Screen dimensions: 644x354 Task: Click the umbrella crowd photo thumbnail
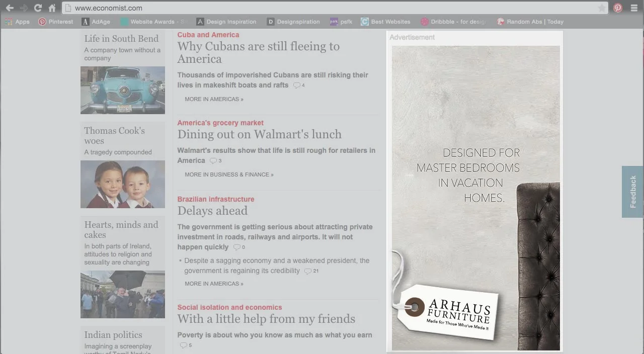pyautogui.click(x=123, y=295)
